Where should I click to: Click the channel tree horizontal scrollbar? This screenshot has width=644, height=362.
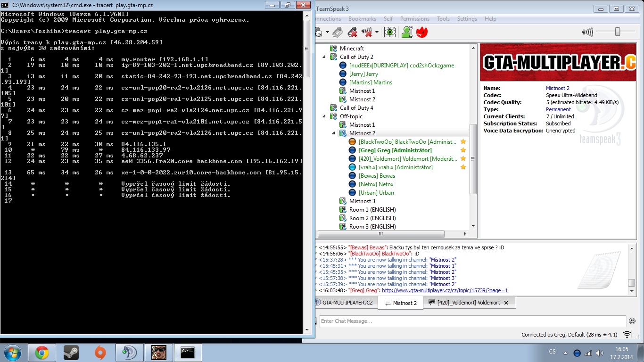(381, 234)
